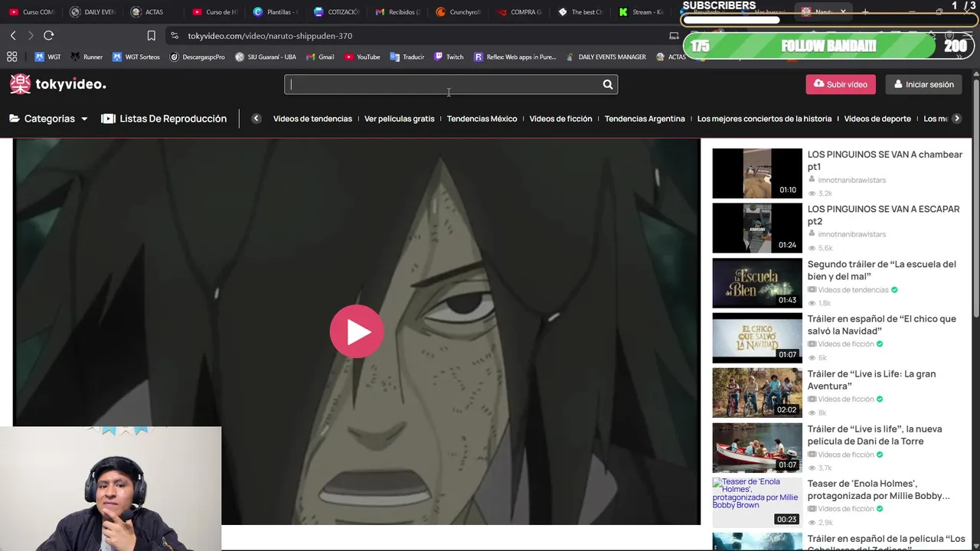Open Reflex Web apps bookmark
This screenshot has width=980, height=551.
coord(515,57)
